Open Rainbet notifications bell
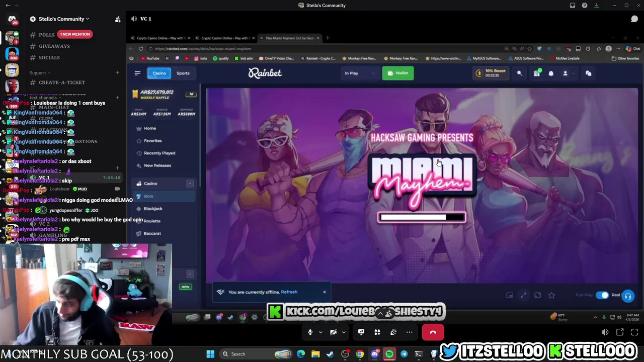The width and height of the screenshot is (644, 362). coord(551,73)
